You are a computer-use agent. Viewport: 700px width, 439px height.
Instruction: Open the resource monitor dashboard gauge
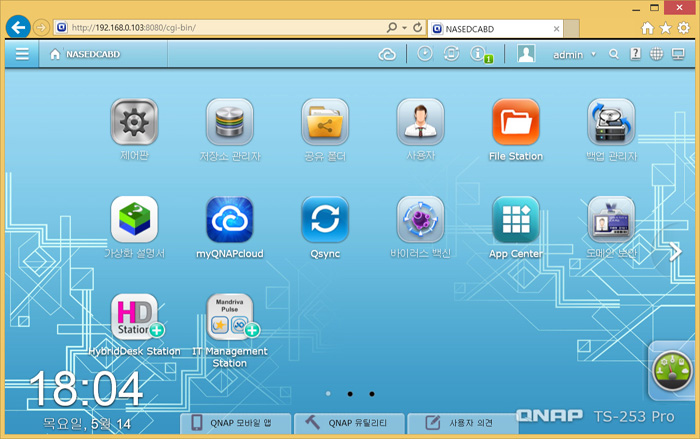click(672, 371)
